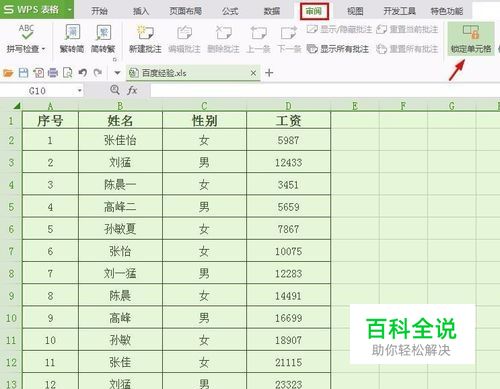Click the Undo arrow icon
Screen dimensions: 500x389
(x=83, y=73)
